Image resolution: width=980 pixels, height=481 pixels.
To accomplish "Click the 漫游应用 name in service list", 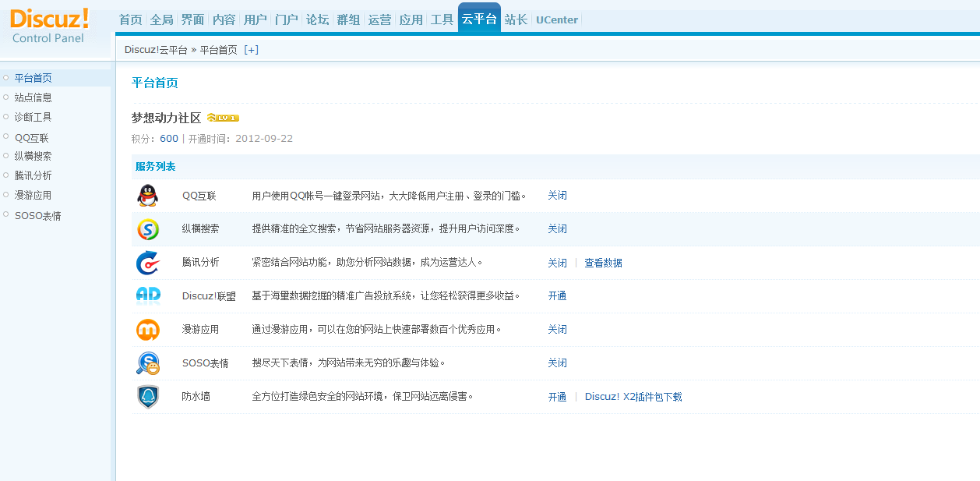I will 201,330.
